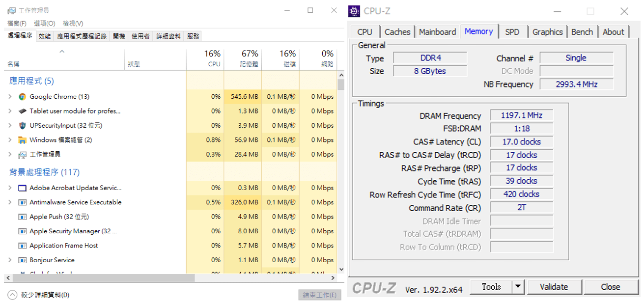This screenshot has width=644, height=304.
Task: Open the 檔案(F) menu
Action: (x=17, y=23)
